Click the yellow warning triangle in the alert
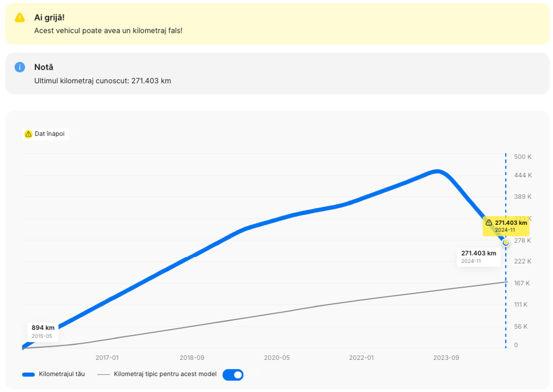The width and height of the screenshot is (553, 392). 20,18
